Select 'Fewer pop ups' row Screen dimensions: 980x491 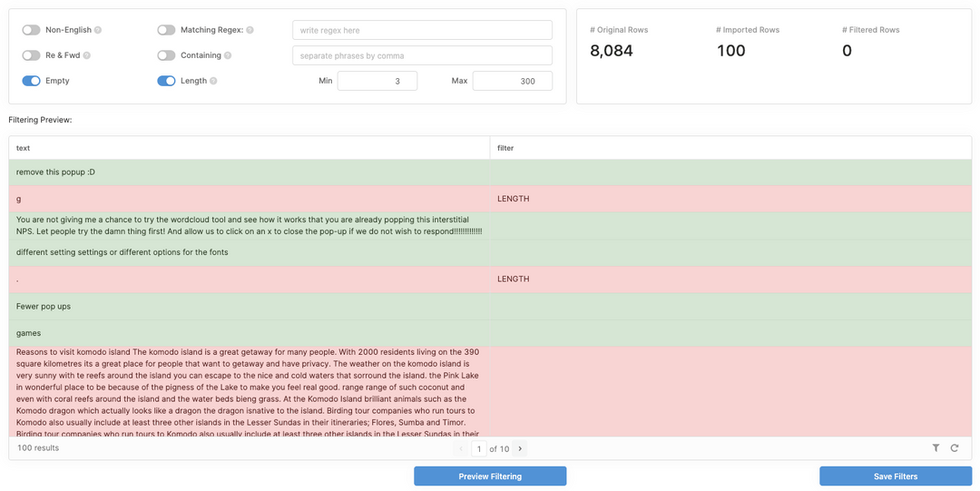point(490,307)
